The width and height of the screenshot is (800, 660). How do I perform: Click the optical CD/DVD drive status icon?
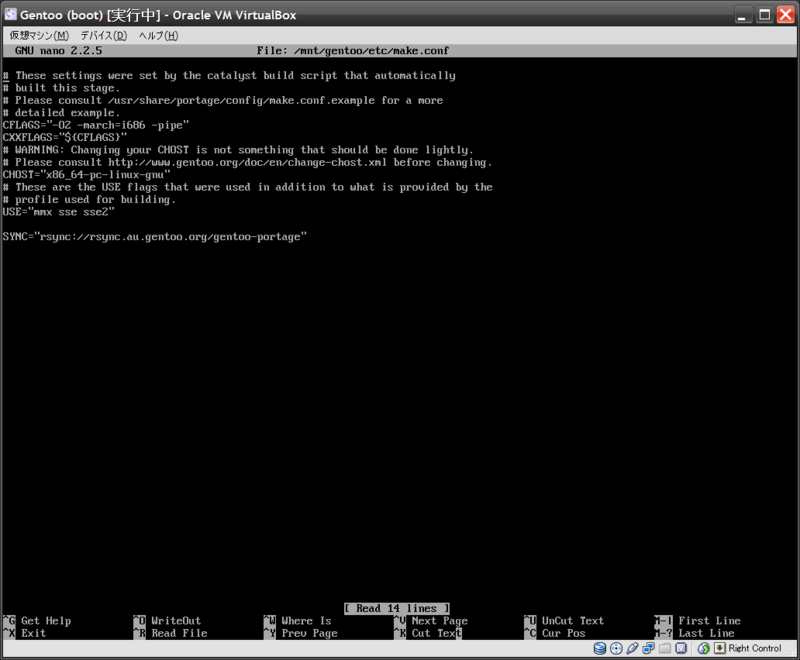pyautogui.click(x=616, y=648)
